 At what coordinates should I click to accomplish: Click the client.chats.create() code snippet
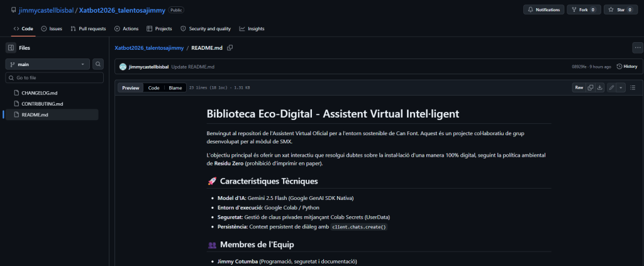(359, 226)
